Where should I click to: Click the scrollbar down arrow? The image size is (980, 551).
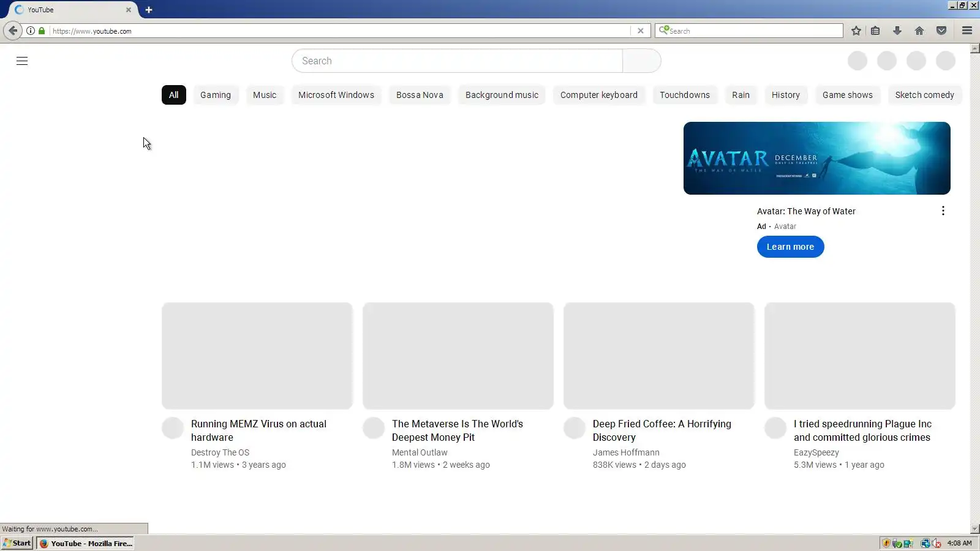[x=975, y=529]
